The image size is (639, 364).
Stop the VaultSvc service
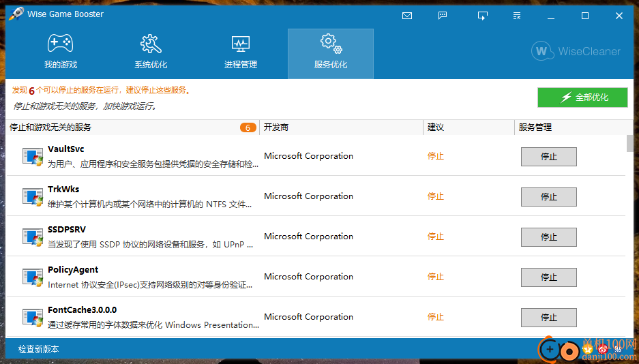point(548,157)
